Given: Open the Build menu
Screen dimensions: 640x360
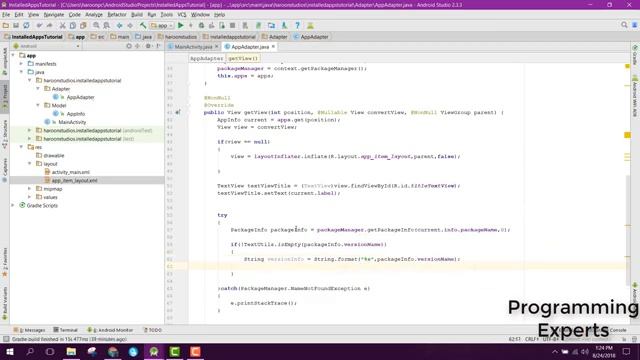Looking at the screenshot, I should click(137, 15).
